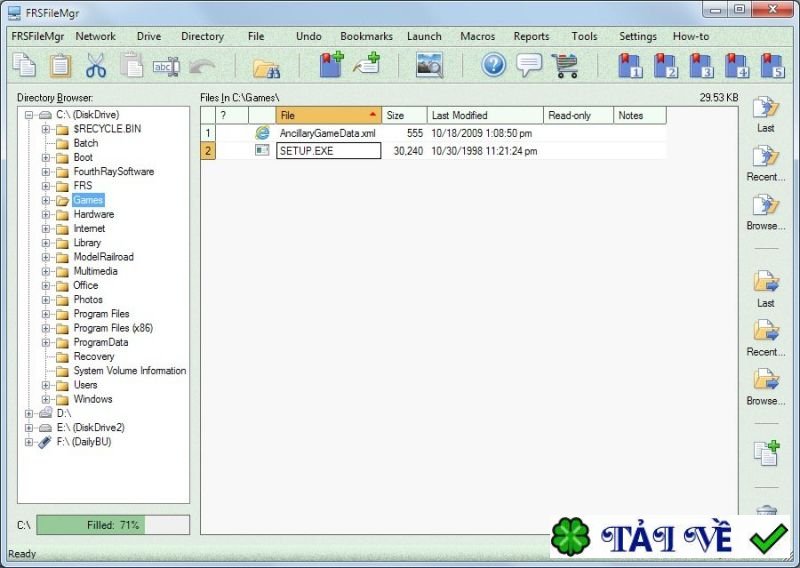The width and height of the screenshot is (800, 568).
Task: Expand the Windows folder node
Action: [46, 400]
